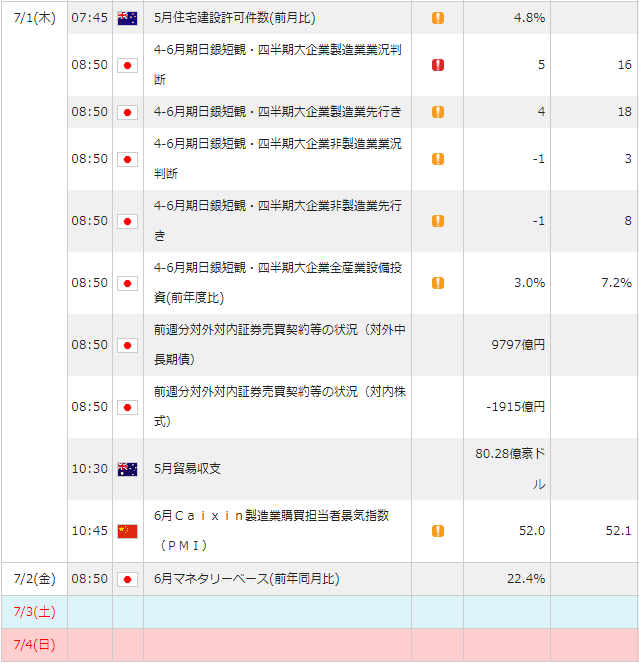Click the 大企業非製造業先行き indicator name
The width and height of the screenshot is (639, 663).
(x=277, y=221)
